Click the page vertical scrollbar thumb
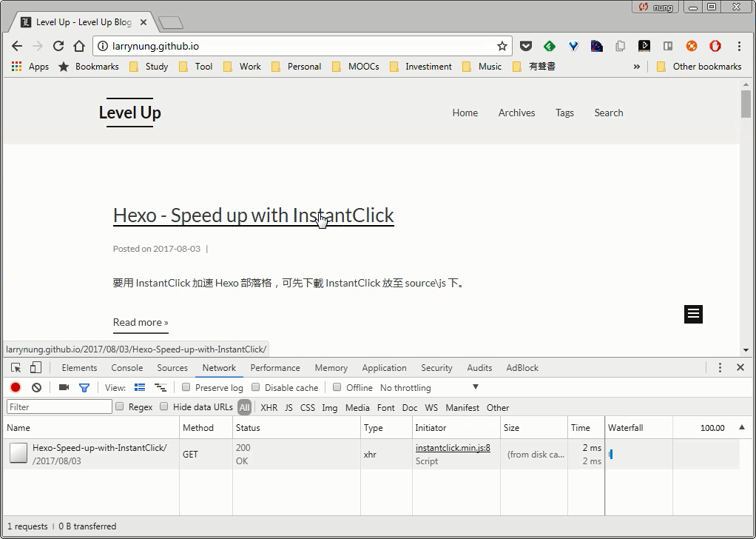 point(746,104)
